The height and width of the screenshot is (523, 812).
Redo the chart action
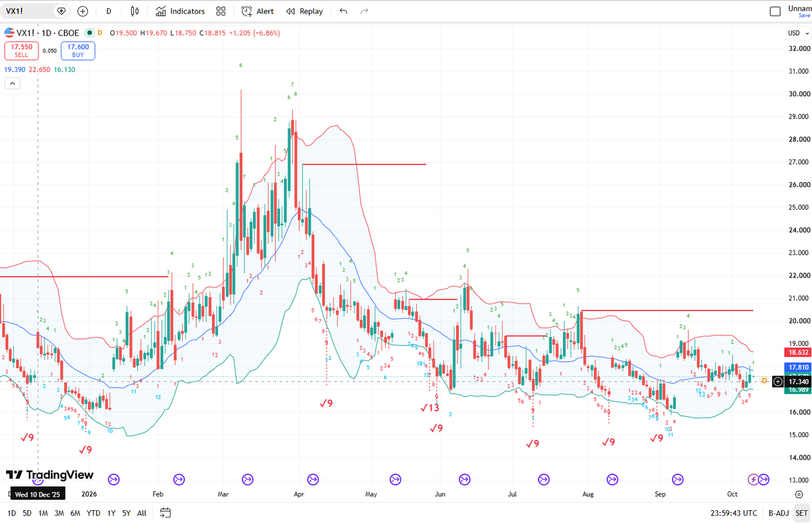[x=365, y=11]
